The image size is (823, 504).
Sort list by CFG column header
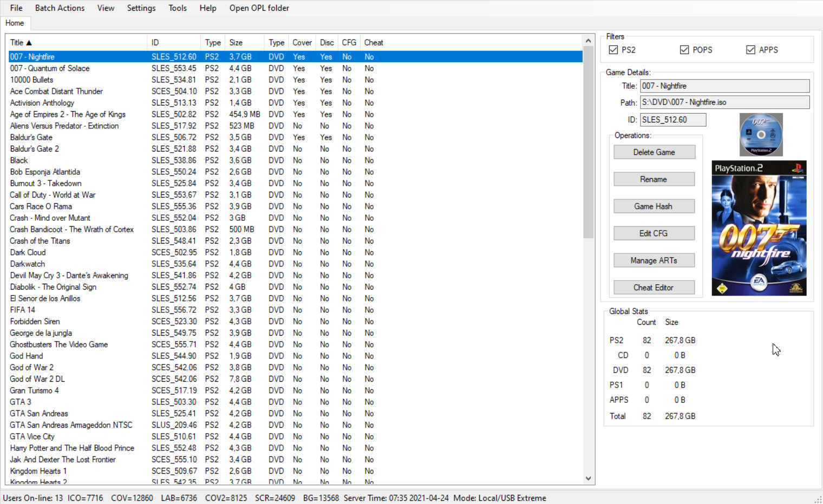(349, 42)
